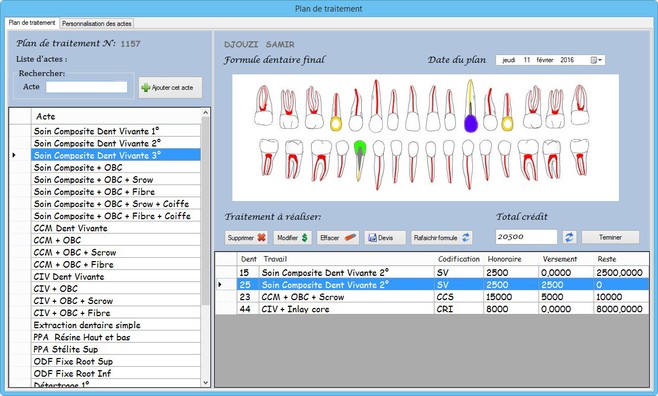Click the acts list scroll up arrow
658x396 pixels.
pyautogui.click(x=205, y=112)
